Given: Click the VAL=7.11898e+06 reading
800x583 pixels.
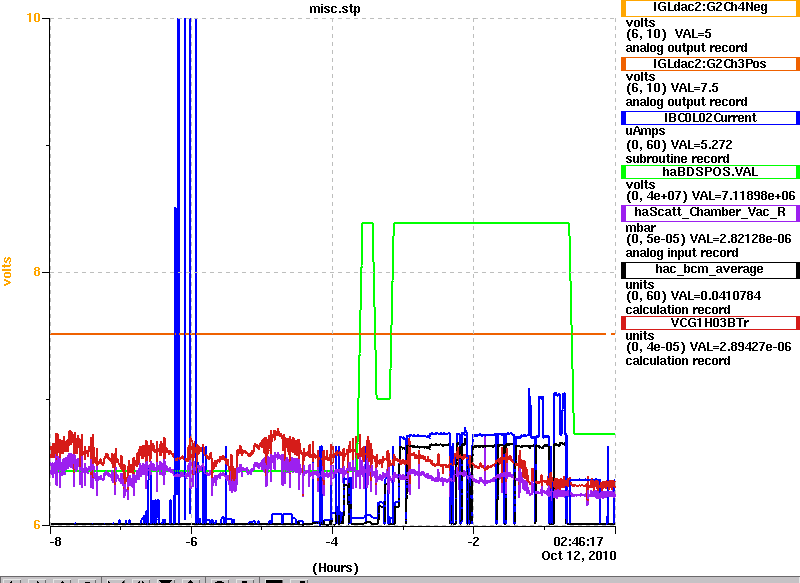Looking at the screenshot, I should [743, 196].
